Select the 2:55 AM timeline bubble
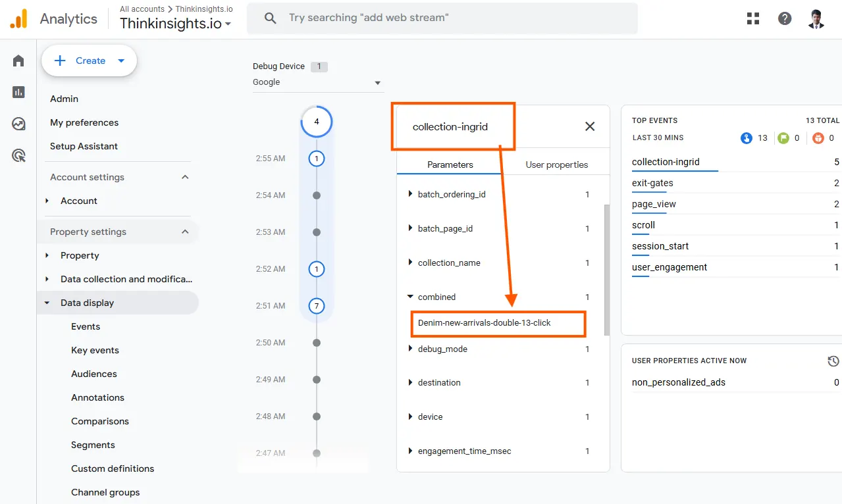The image size is (842, 504). coord(317,159)
